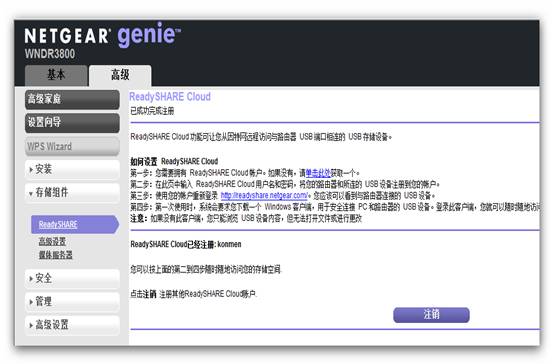Screen dimensions: 553x364
Task: Open the 设置向导 setup wizard
Action: point(72,123)
